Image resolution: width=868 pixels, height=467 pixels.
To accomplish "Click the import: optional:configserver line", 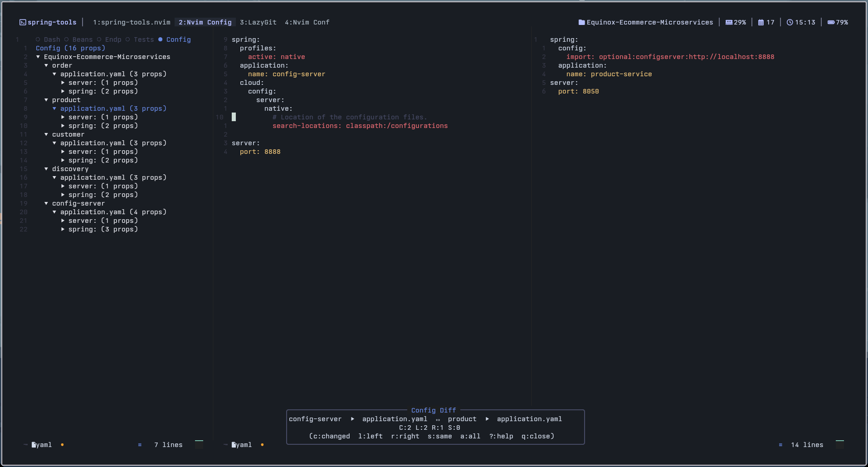I will pos(670,57).
